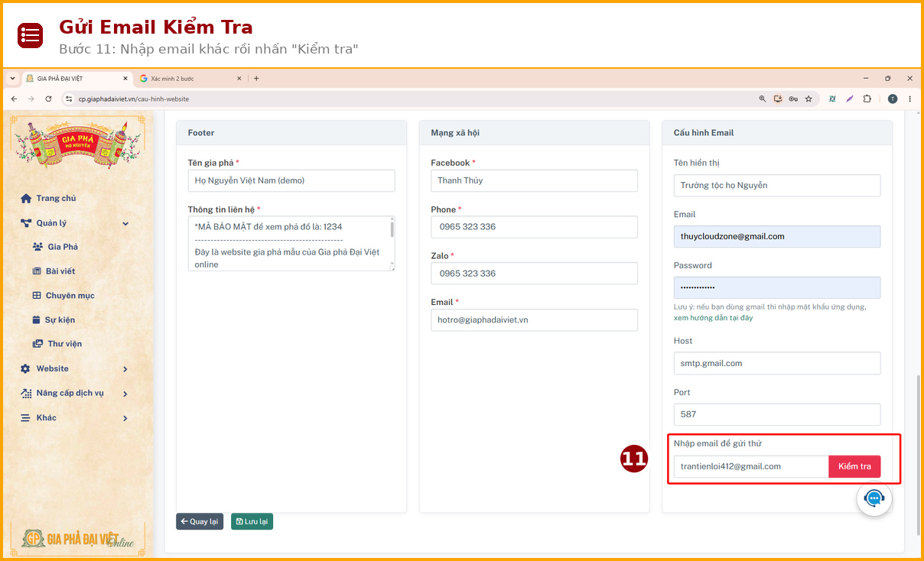Open the Trang chủ home page

pos(48,198)
